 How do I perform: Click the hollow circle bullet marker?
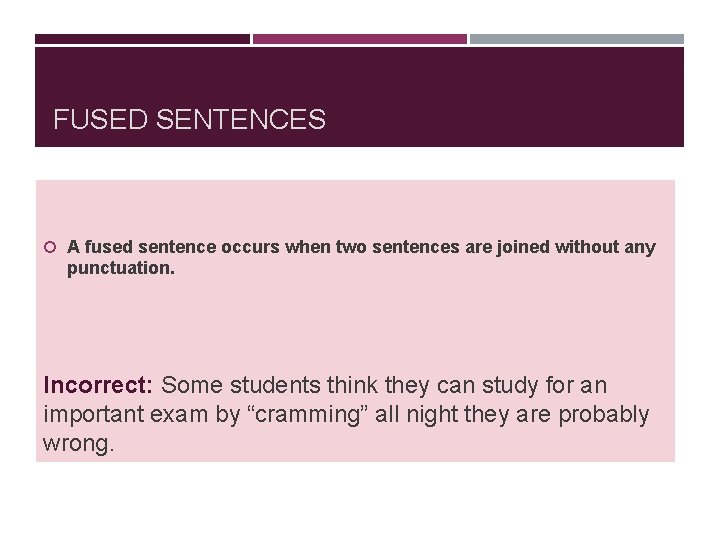tap(50, 248)
